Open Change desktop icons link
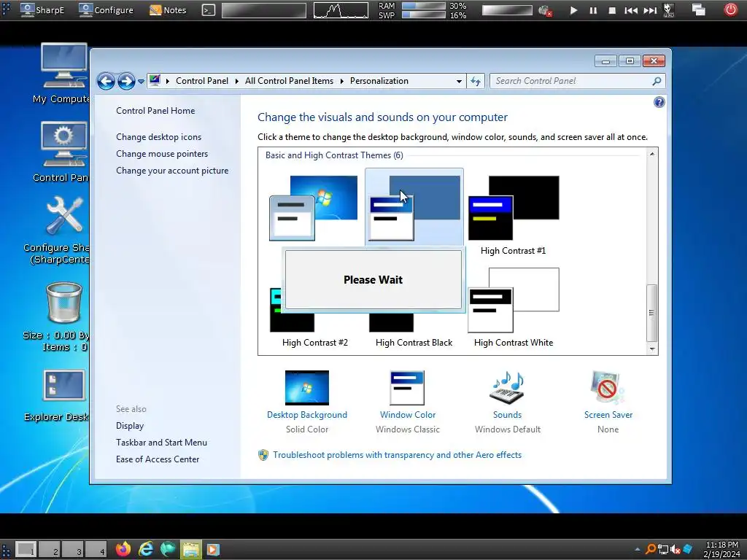Image resolution: width=747 pixels, height=560 pixels. [158, 136]
